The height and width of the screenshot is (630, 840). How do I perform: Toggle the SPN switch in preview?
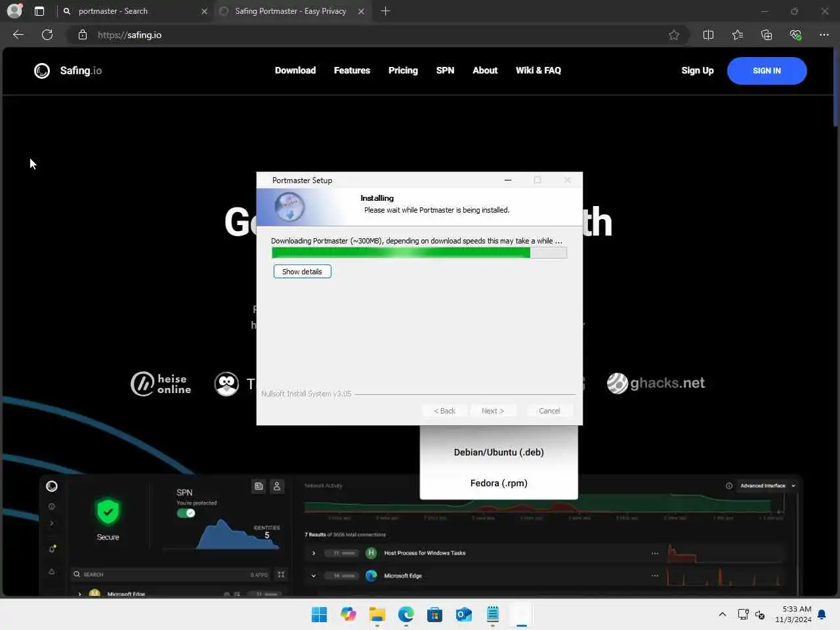[x=186, y=513]
